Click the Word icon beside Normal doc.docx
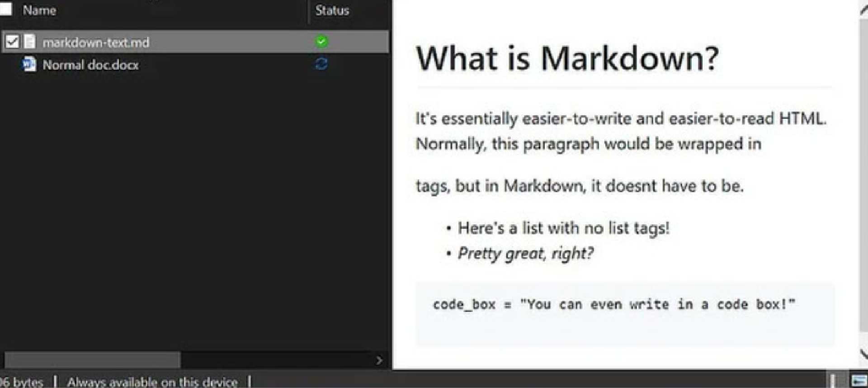 tap(29, 65)
